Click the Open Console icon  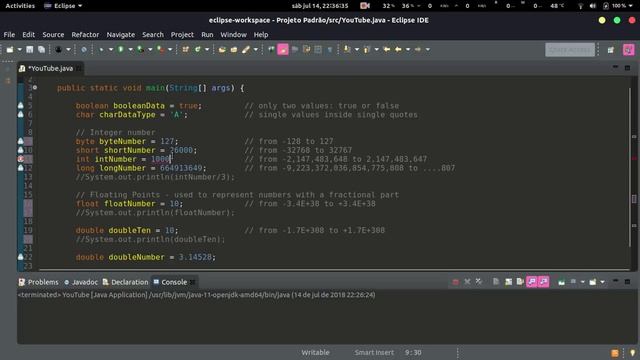click(593, 282)
